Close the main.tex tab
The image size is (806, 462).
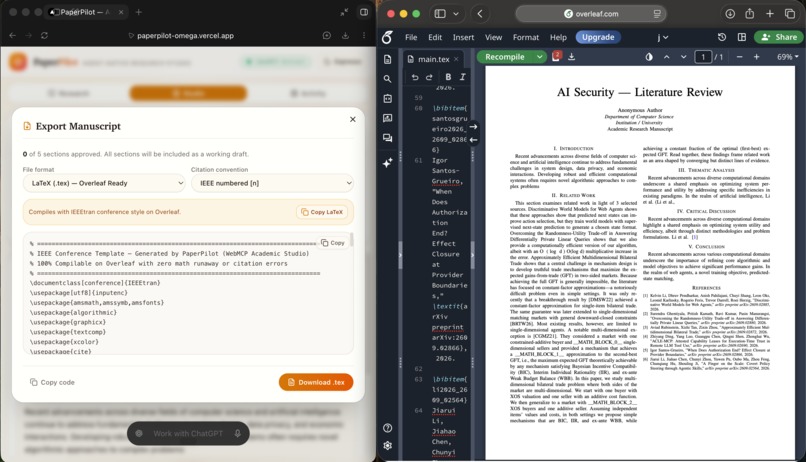coord(456,59)
